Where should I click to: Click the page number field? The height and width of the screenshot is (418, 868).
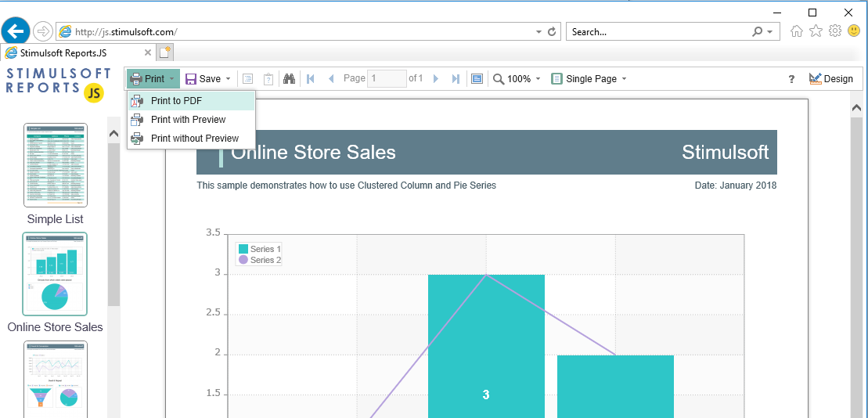coord(387,78)
